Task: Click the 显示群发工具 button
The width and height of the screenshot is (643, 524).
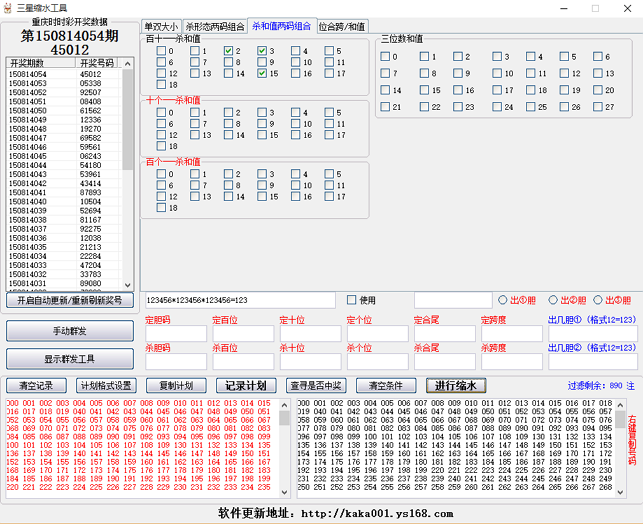Action: point(70,359)
